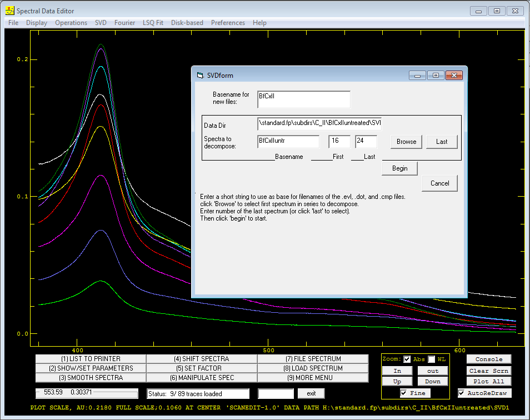Toggle the Abs zoom checkbox
Image resolution: width=530 pixels, height=420 pixels.
[x=407, y=359]
